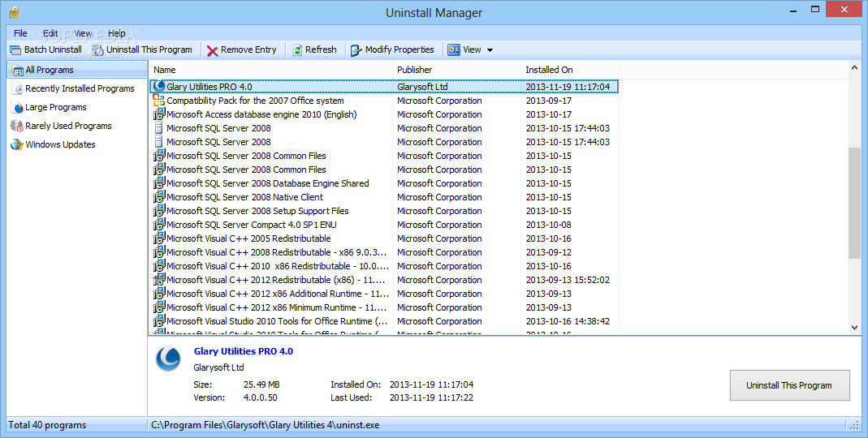This screenshot has height=438, width=868.
Task: Click the icon of SQL Server 2008 Database Engine Shared
Action: [x=159, y=183]
